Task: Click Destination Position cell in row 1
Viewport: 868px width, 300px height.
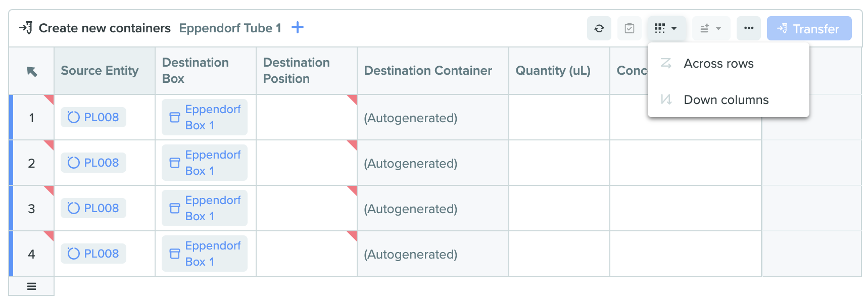Action: [307, 117]
